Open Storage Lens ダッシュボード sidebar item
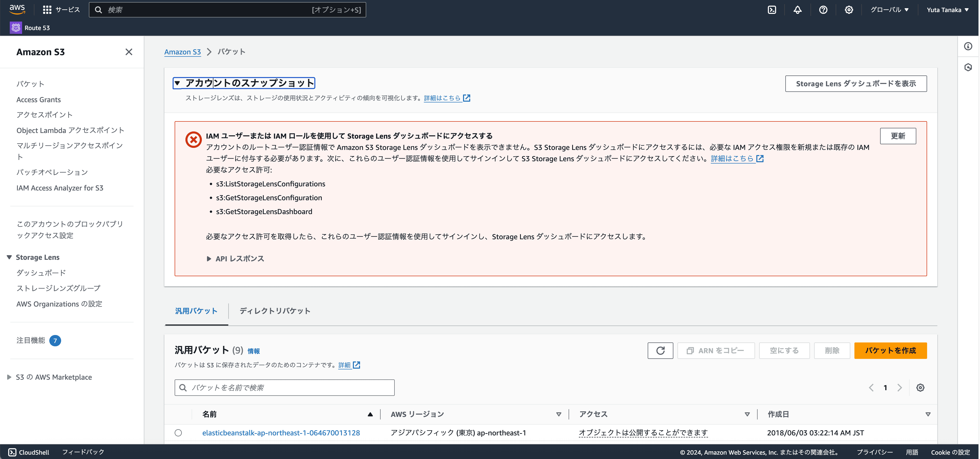Viewport: 980px width, 459px height. click(x=41, y=273)
